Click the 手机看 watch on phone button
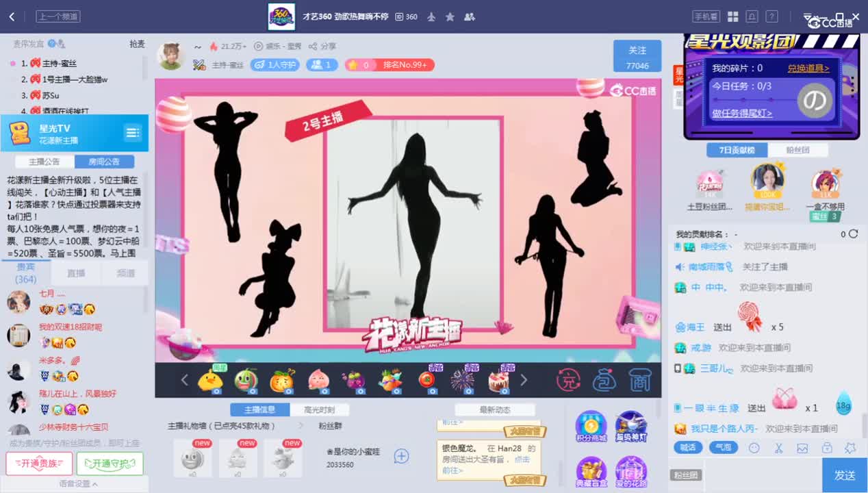Viewport: 868px width, 493px height. coord(706,16)
